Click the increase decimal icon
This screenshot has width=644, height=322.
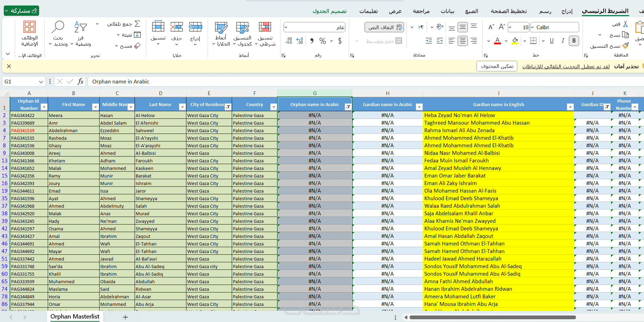click(300, 41)
